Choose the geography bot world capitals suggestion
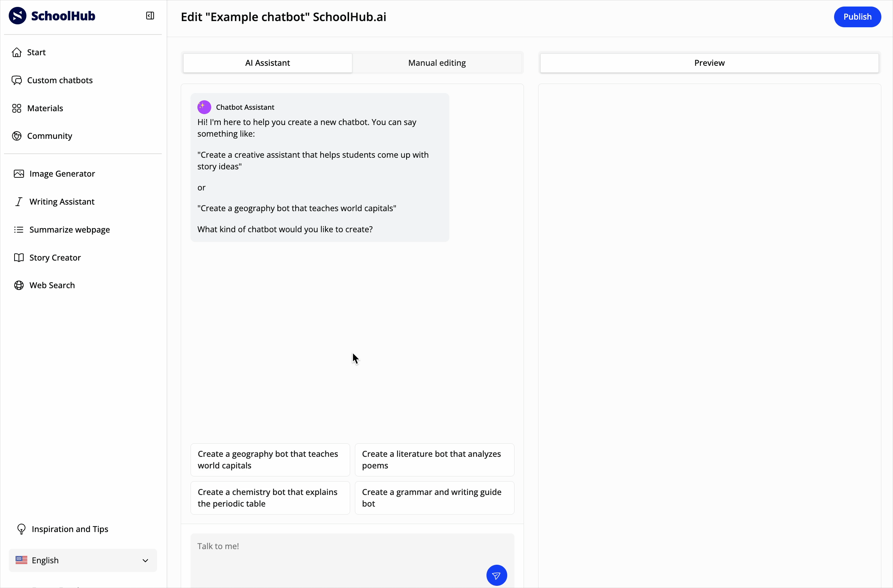This screenshot has height=588, width=893. (x=270, y=460)
